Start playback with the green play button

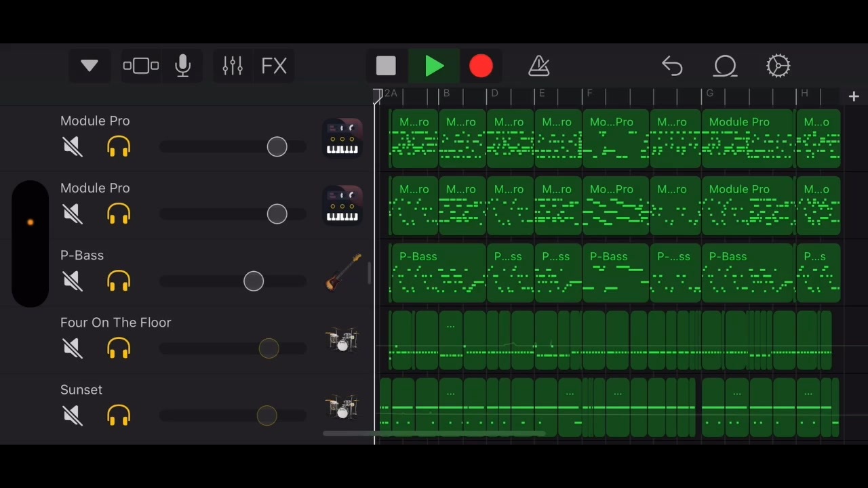[434, 66]
